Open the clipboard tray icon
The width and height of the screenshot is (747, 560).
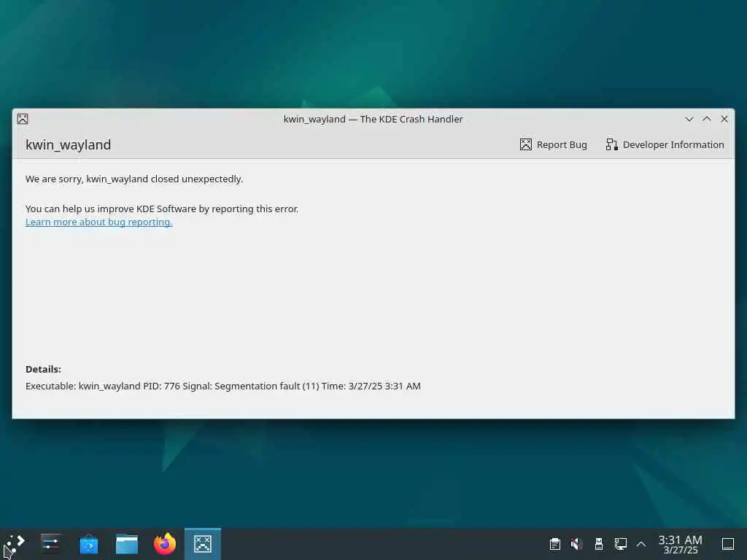(554, 544)
